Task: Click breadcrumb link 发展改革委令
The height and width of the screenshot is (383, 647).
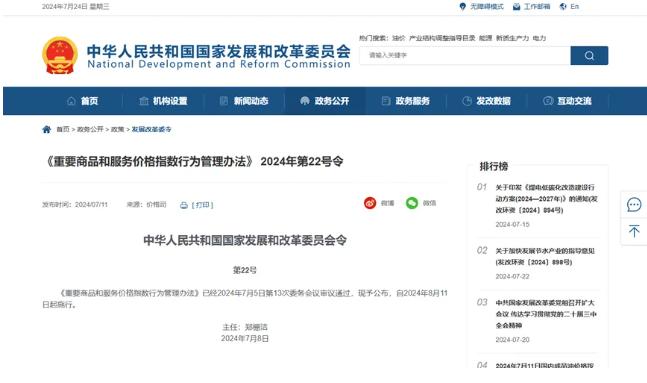Action: [151, 130]
